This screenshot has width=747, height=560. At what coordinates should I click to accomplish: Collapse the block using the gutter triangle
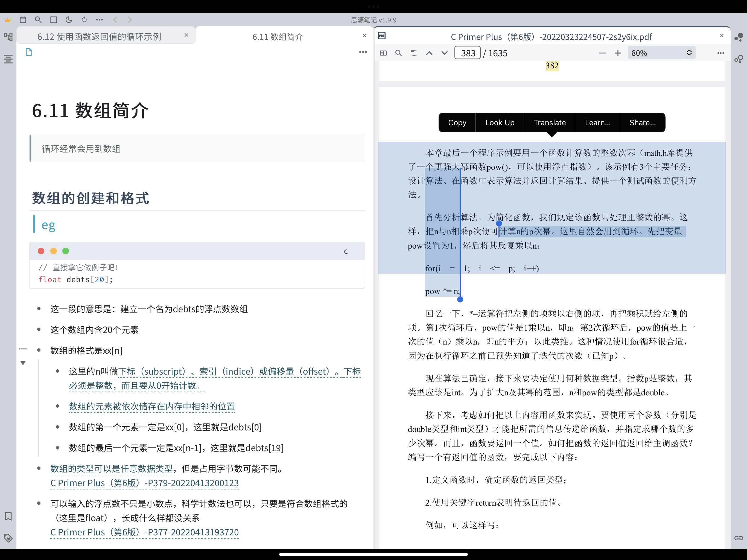(x=23, y=363)
